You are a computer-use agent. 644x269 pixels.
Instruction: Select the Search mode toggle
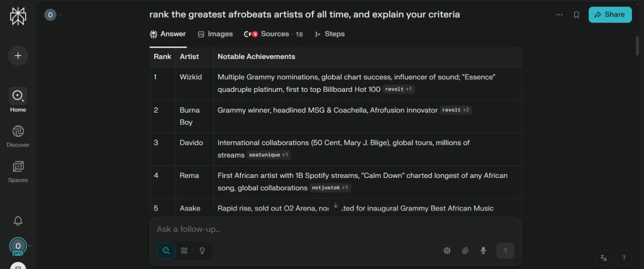[166, 251]
